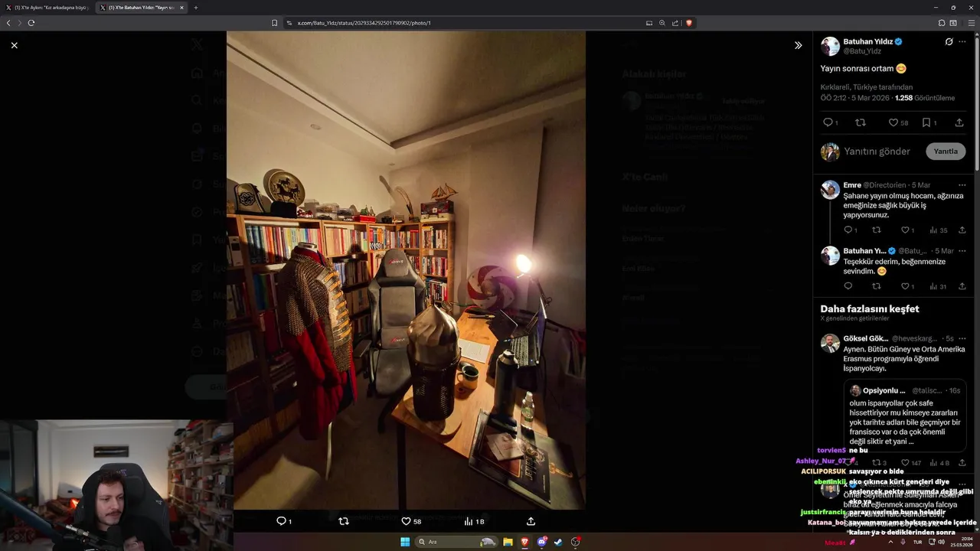The width and height of the screenshot is (980, 551).
Task: Open the zoom icon in the address bar
Action: point(662,23)
